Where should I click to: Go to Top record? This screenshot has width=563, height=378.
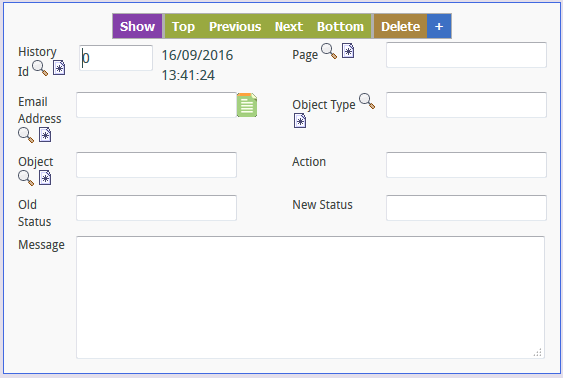tap(183, 26)
